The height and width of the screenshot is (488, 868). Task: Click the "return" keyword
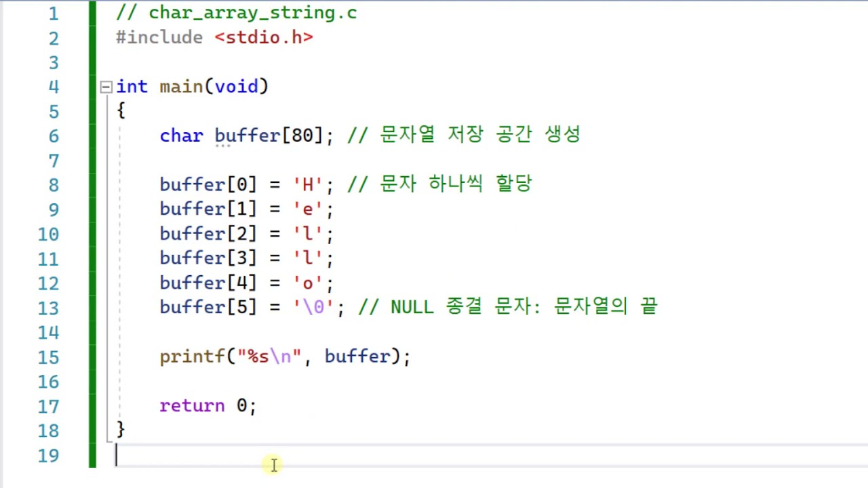192,405
